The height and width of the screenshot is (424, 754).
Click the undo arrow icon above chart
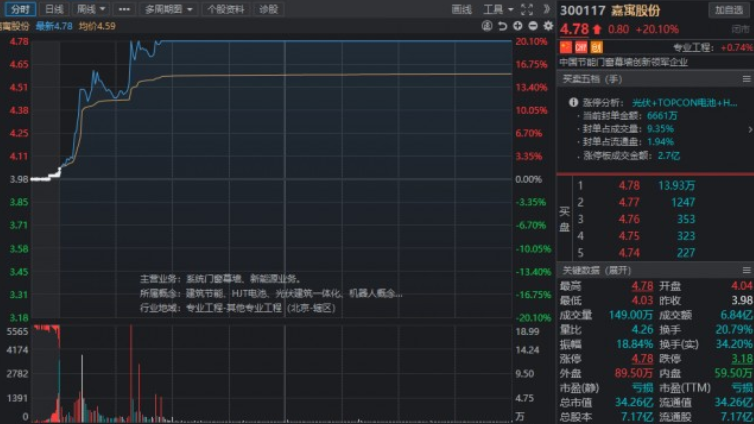pos(502,25)
